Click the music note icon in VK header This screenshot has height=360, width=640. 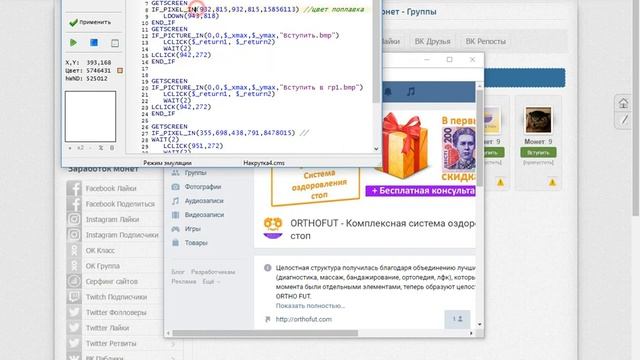411,92
